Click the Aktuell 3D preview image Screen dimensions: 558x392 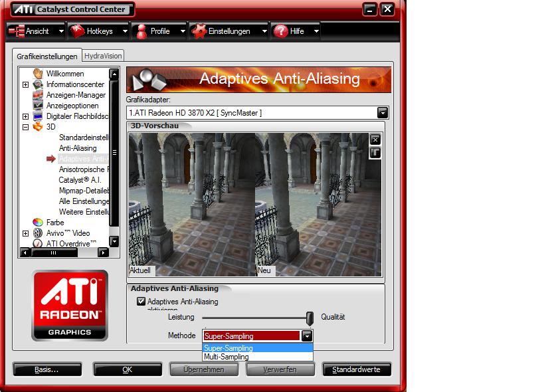[192, 205]
